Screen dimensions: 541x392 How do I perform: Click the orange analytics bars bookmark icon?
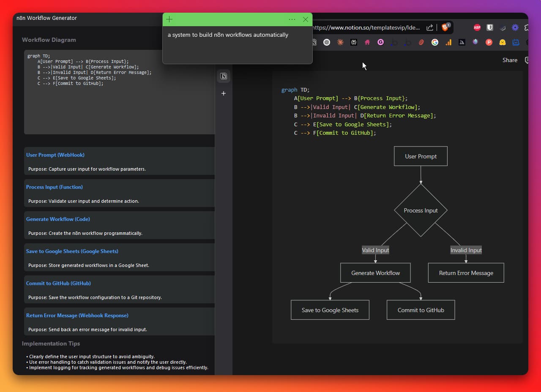click(448, 42)
